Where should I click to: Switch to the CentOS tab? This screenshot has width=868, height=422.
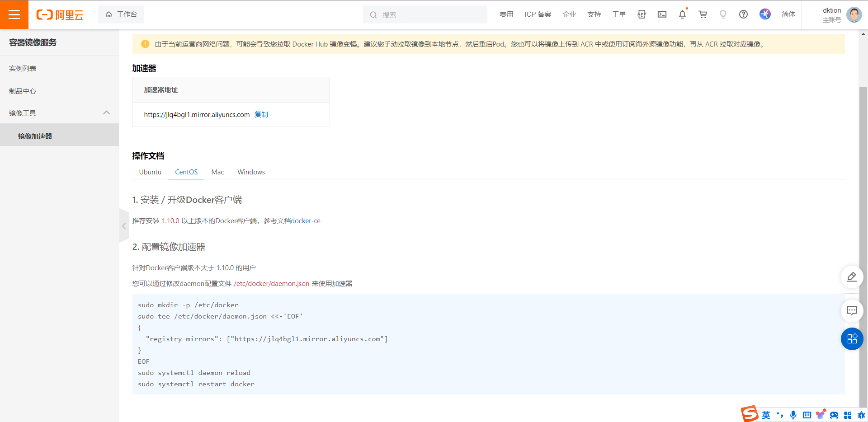pos(186,172)
